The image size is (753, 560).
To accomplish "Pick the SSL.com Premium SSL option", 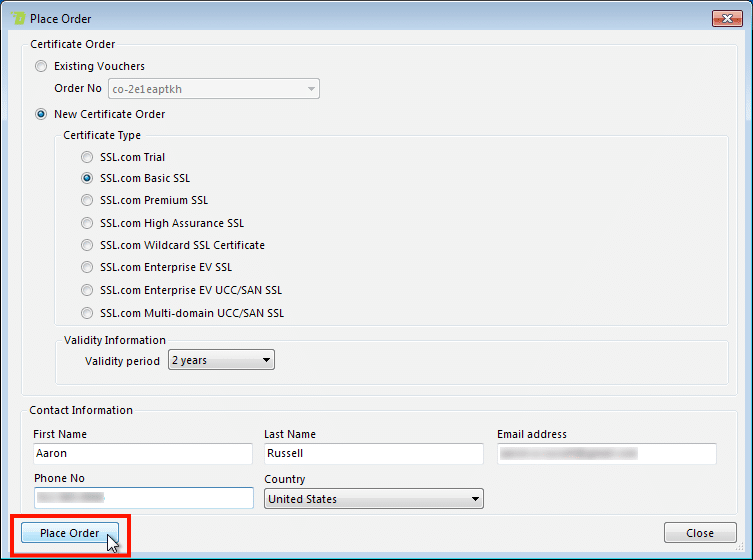I will (x=88, y=200).
